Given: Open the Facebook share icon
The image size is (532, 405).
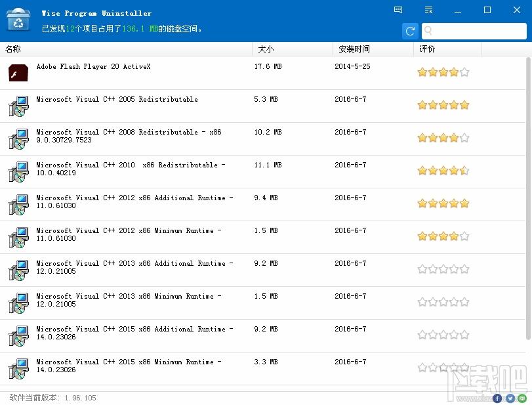Looking at the screenshot, I should tap(497, 399).
